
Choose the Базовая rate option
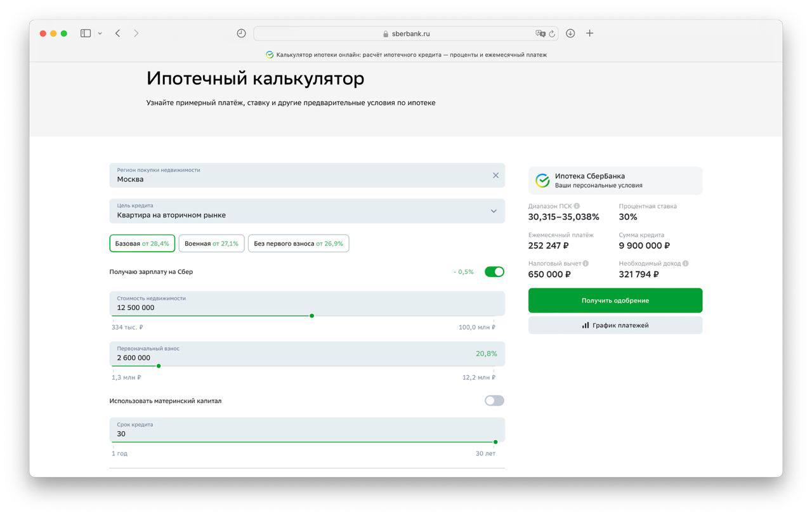pos(142,243)
